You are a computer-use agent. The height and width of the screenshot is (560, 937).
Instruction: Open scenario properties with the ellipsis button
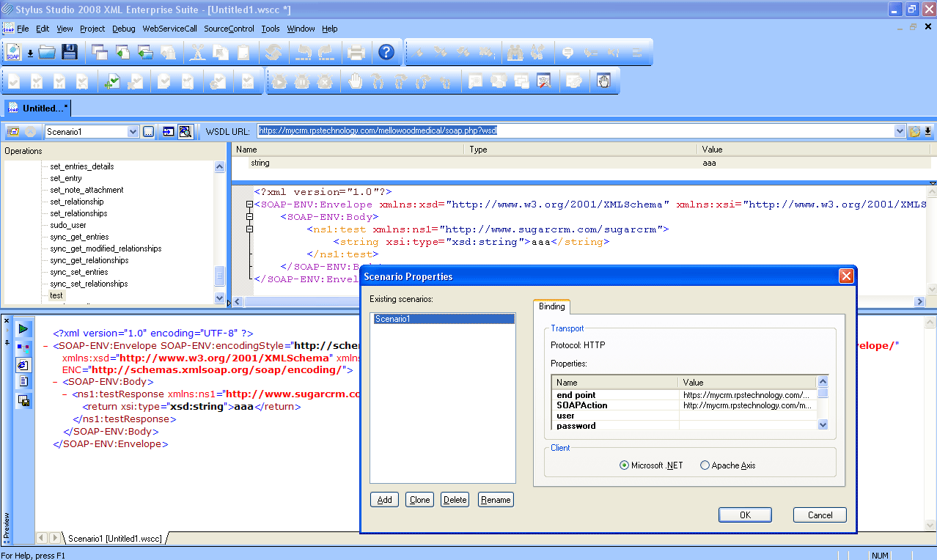pyautogui.click(x=149, y=132)
